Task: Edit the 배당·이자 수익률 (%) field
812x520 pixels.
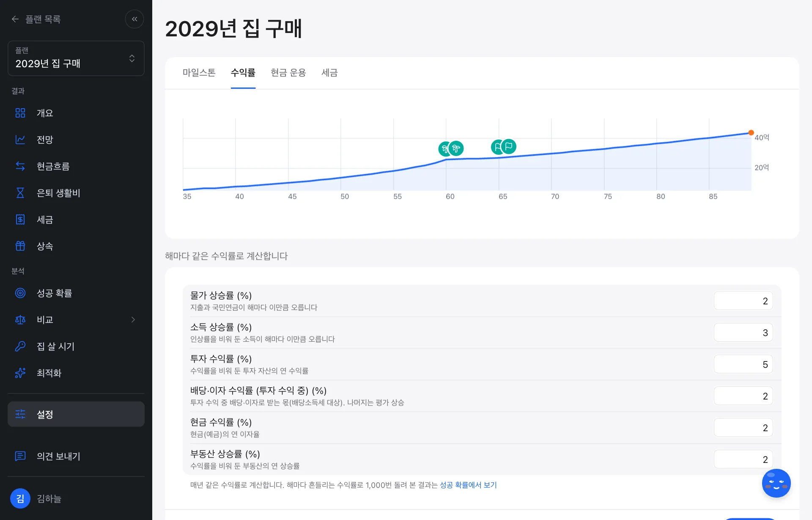Action: 743,396
